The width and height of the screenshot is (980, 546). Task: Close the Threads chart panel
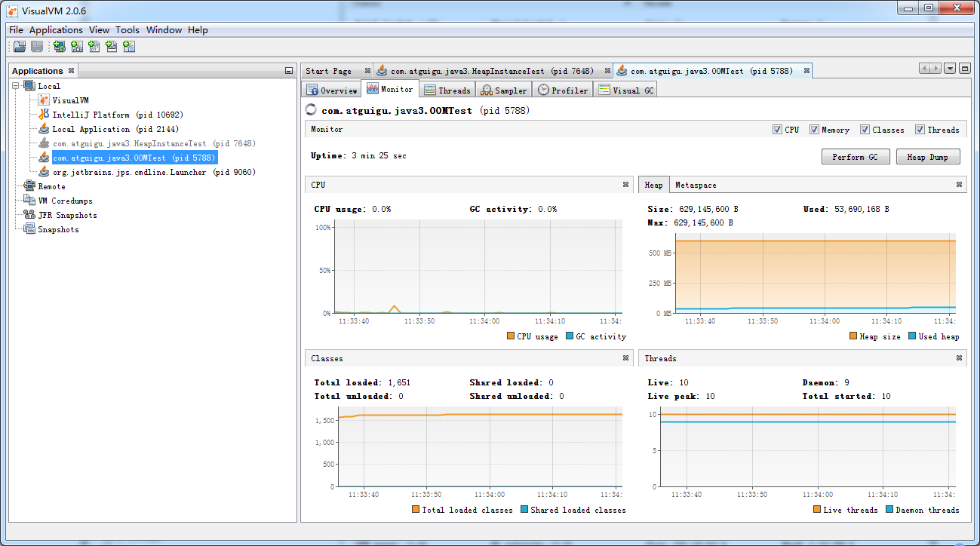(959, 358)
